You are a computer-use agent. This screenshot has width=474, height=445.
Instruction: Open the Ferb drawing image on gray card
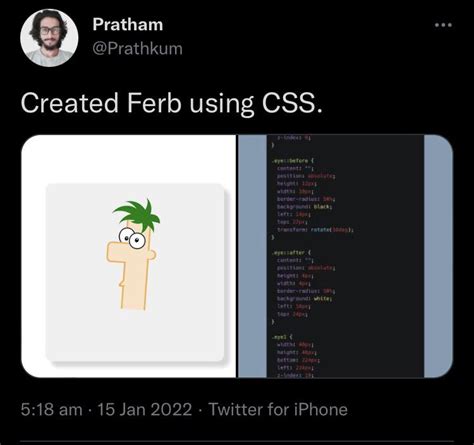tap(135, 272)
